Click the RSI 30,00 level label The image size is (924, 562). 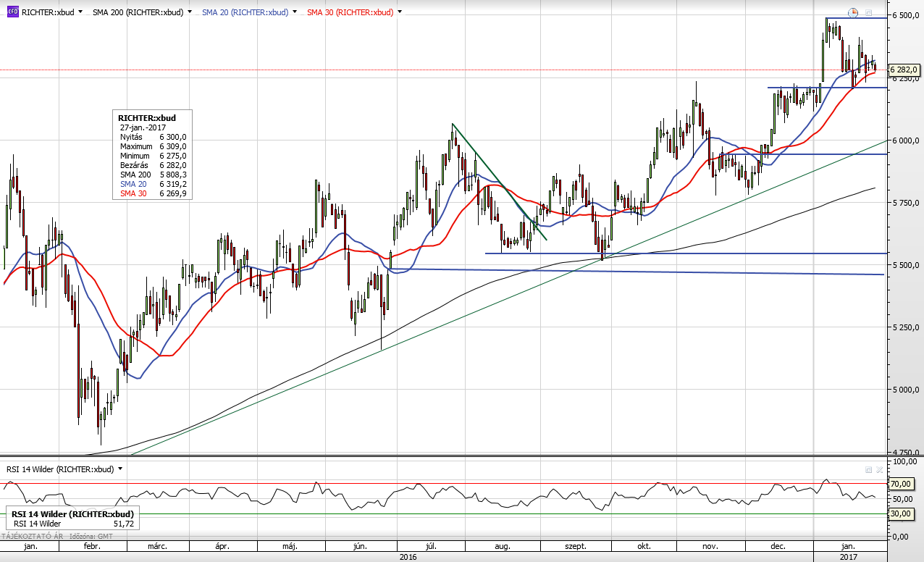click(900, 513)
